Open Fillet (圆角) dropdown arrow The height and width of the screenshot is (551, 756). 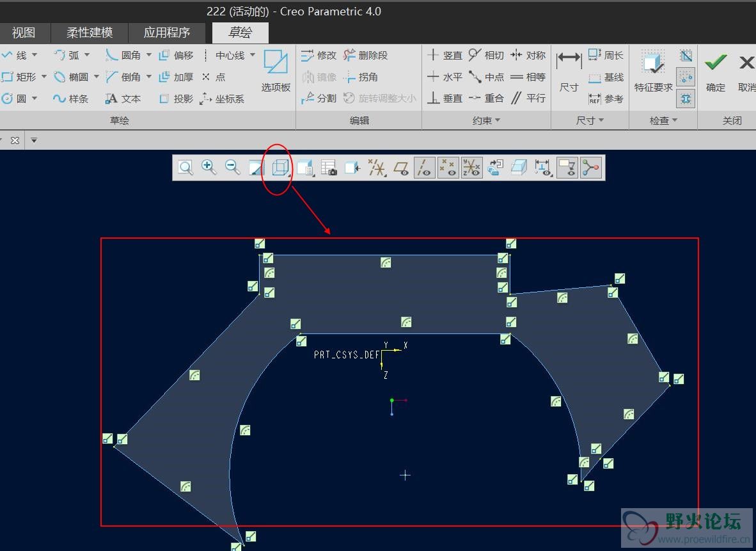pyautogui.click(x=149, y=55)
